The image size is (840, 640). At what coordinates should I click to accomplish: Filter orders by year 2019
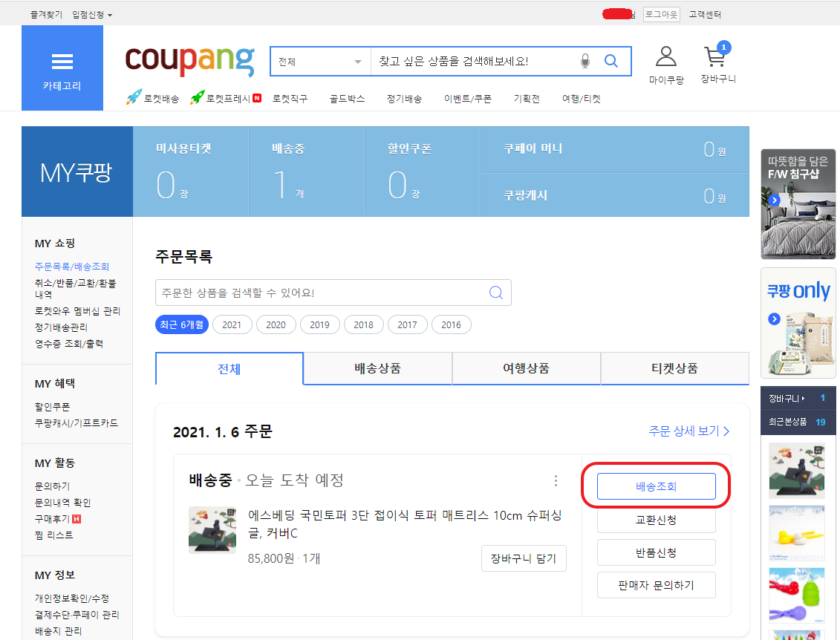coord(320,324)
